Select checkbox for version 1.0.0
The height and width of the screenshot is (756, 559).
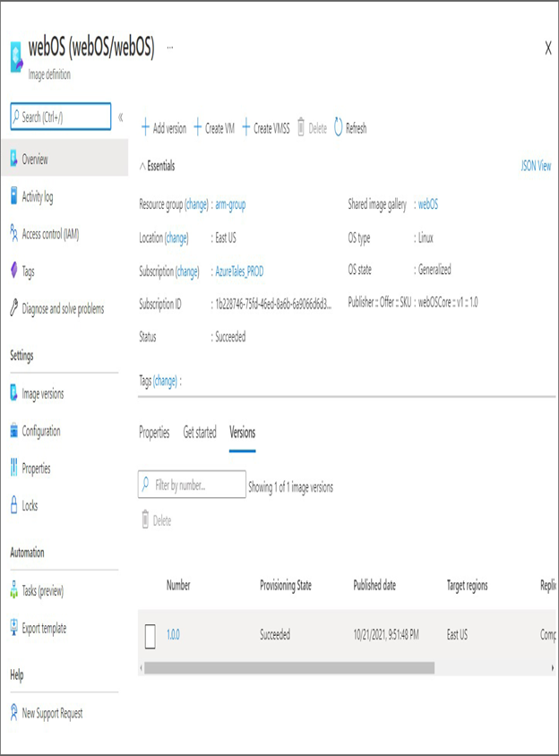150,636
